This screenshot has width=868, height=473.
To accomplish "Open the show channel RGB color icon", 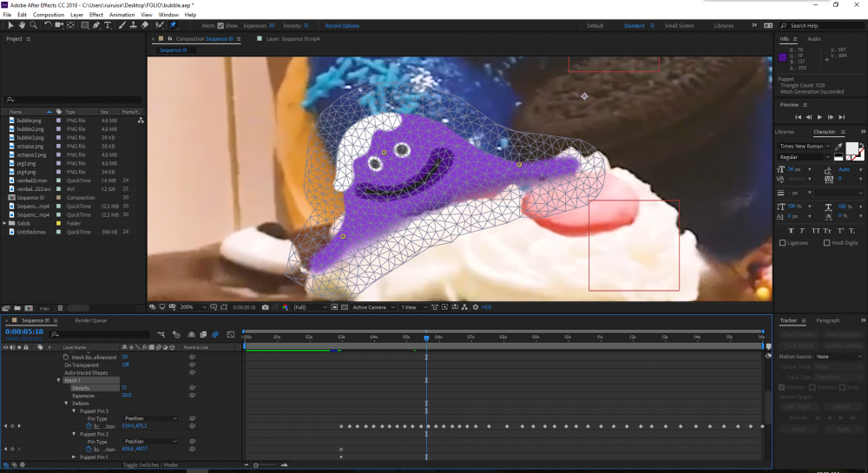I will (x=285, y=307).
